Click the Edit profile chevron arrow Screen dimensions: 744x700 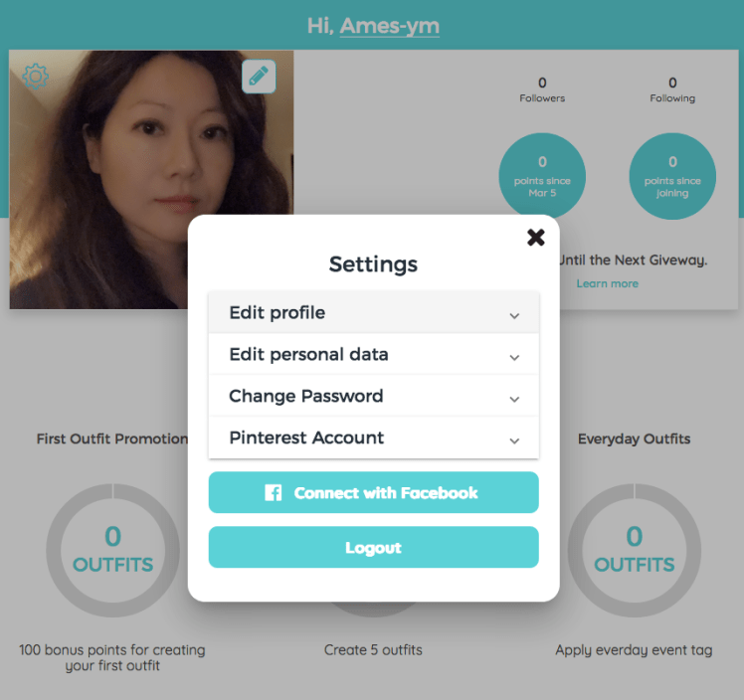[514, 316]
